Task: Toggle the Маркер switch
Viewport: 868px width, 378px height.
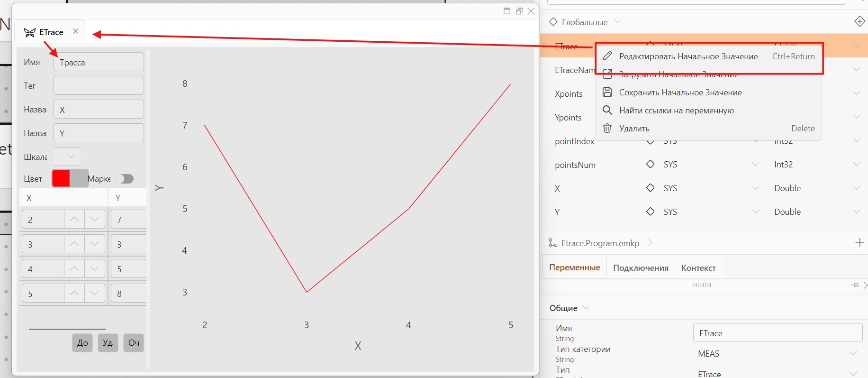Action: 125,179
